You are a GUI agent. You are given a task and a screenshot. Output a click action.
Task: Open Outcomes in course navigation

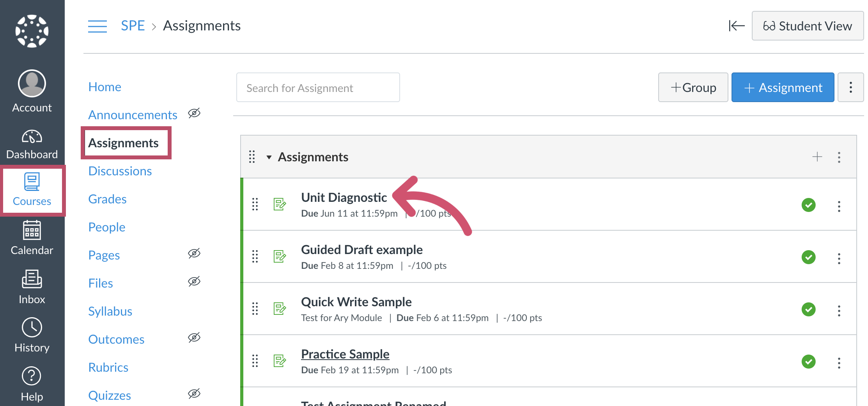(116, 339)
